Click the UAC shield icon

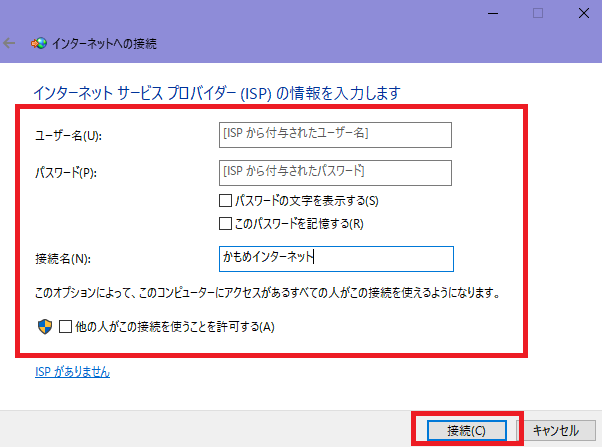tap(45, 327)
